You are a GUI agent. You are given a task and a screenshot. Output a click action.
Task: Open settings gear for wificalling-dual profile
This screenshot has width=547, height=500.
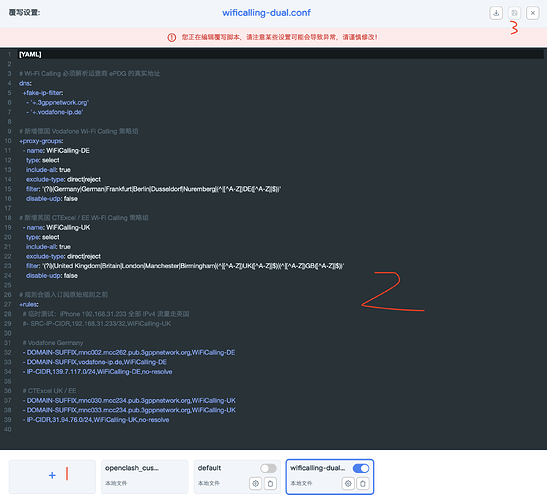(x=348, y=484)
